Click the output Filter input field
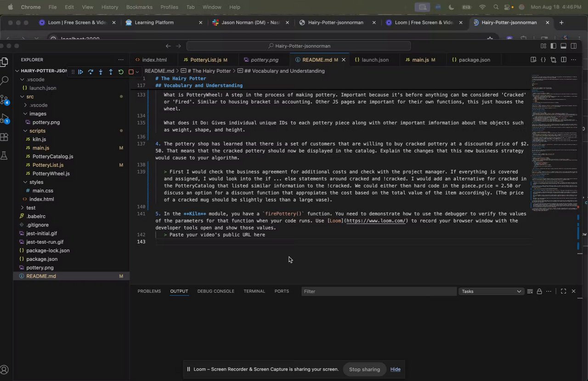The width and height of the screenshot is (588, 381). pos(379,291)
